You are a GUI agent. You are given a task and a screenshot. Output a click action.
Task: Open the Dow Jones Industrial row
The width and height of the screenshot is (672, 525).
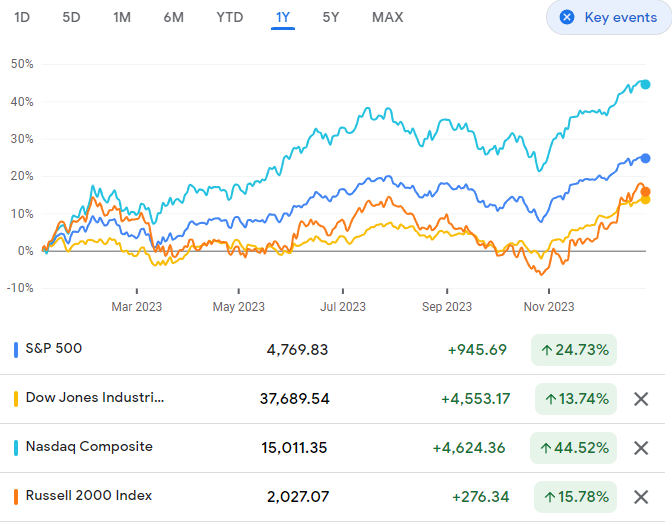tap(332, 399)
